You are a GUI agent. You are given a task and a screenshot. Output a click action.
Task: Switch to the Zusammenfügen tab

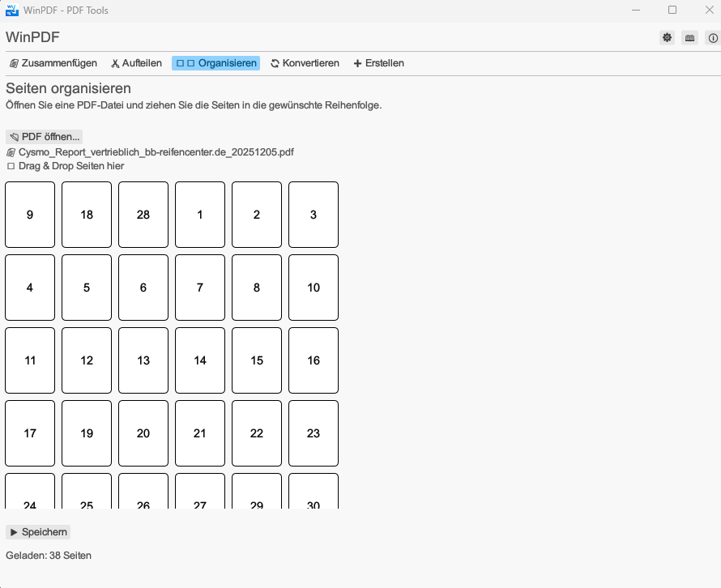click(x=53, y=62)
